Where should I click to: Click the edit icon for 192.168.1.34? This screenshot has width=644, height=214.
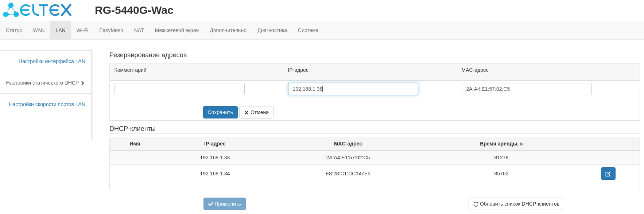[608, 174]
